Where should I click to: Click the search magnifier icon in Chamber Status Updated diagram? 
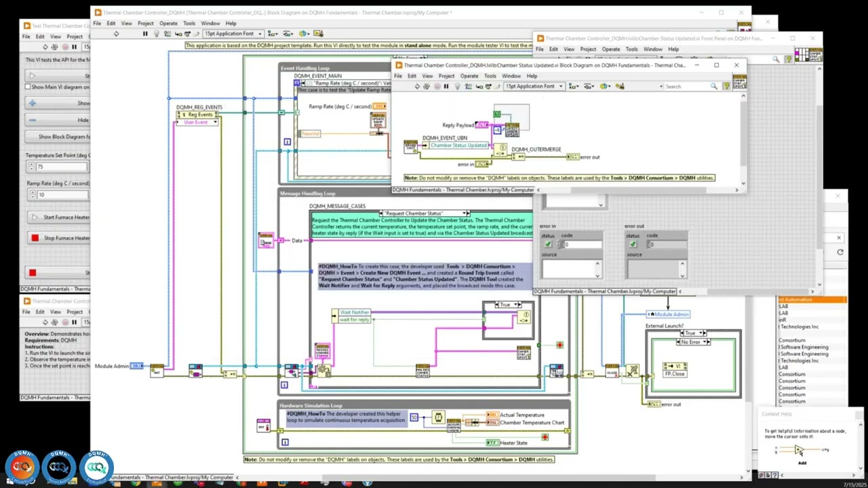tap(713, 86)
